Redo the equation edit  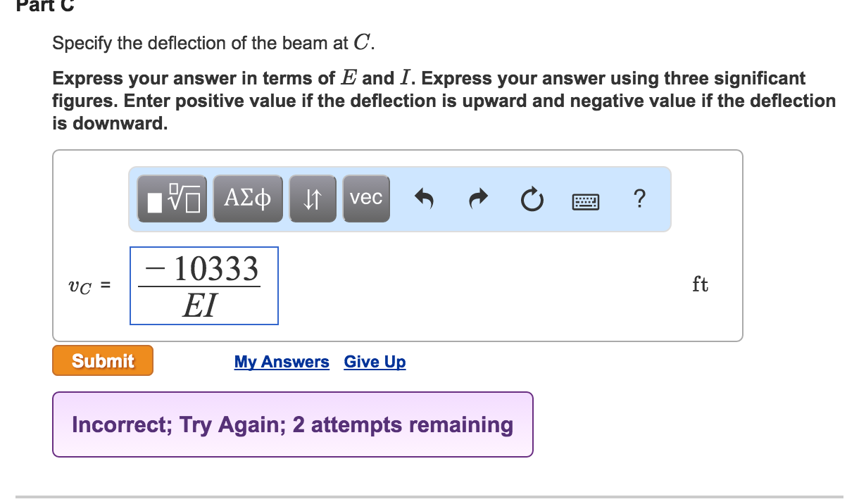pyautogui.click(x=477, y=199)
